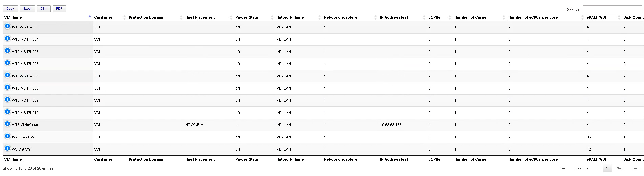This screenshot has width=644, height=176.
Task: Go to Previous page of entries
Action: [581, 168]
